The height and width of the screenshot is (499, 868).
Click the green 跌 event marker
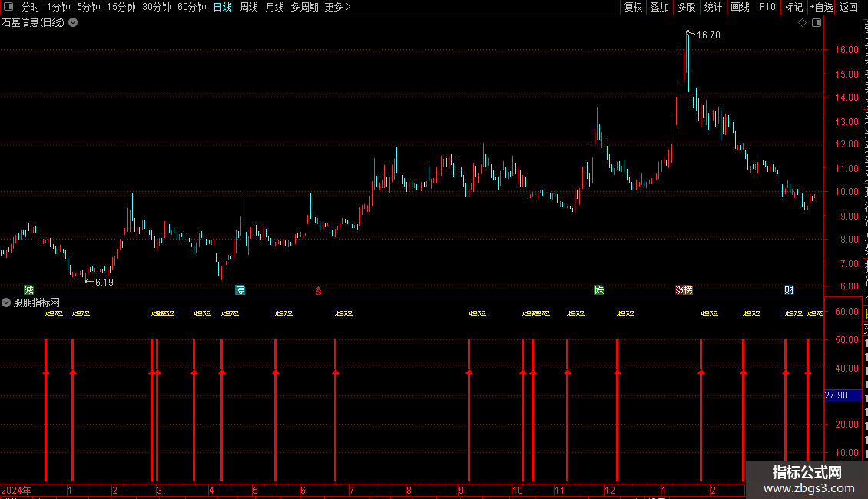pos(598,290)
